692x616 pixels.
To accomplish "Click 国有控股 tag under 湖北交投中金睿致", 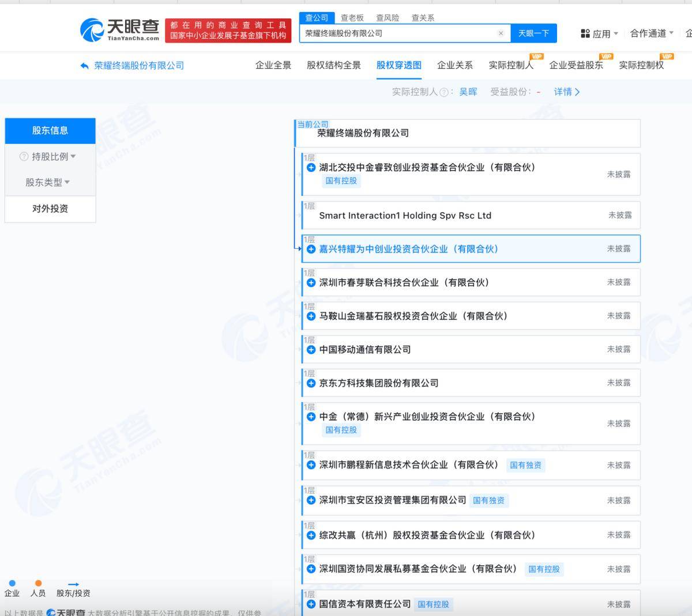I will 341,181.
